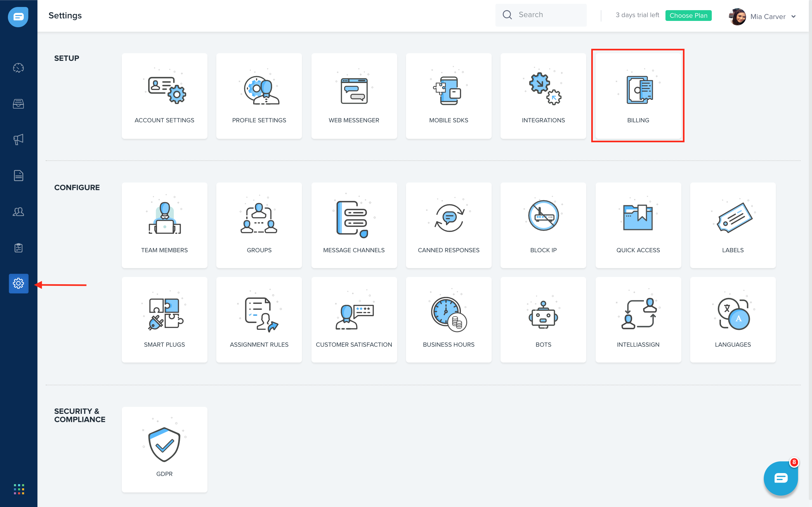Open campaigns megaphone icon in sidebar
The width and height of the screenshot is (812, 507).
coord(18,139)
